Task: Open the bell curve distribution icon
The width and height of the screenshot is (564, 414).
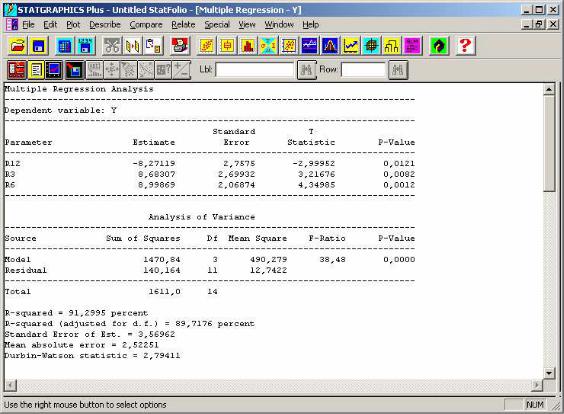Action: pyautogui.click(x=330, y=46)
